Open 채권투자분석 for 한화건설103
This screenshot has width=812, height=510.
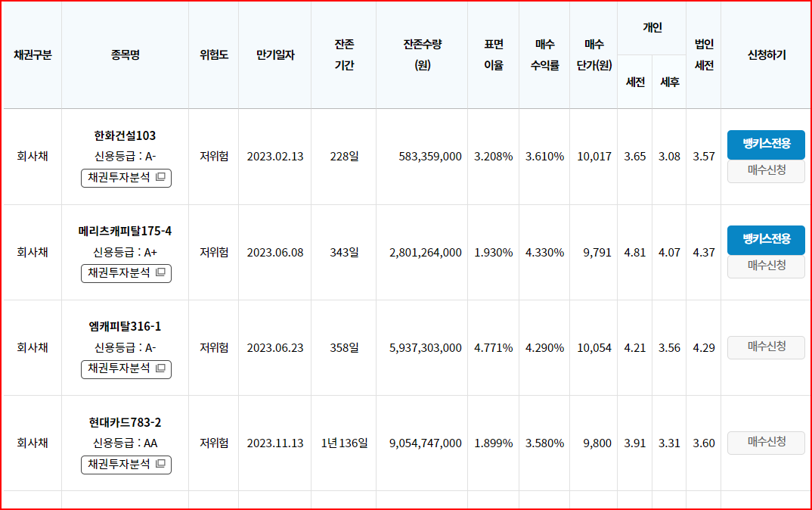pyautogui.click(x=126, y=178)
